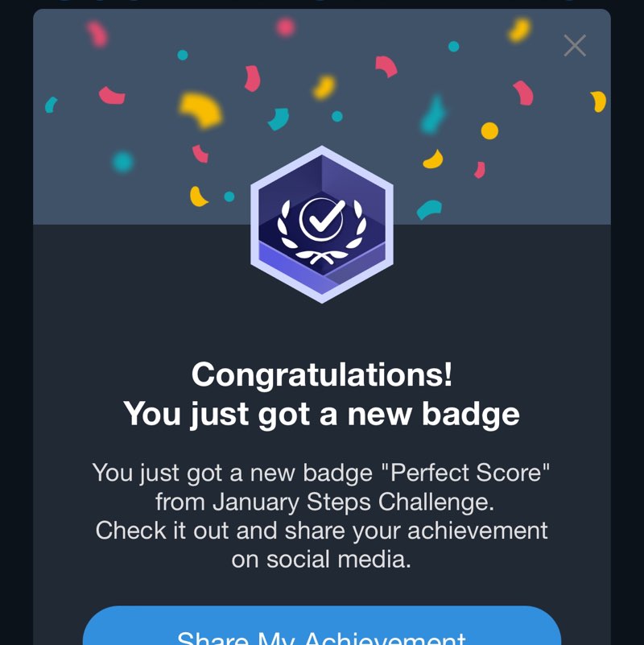Click the blurred pink confetti top-left corner
Image resolution: width=644 pixels, height=645 pixels.
click(x=98, y=33)
